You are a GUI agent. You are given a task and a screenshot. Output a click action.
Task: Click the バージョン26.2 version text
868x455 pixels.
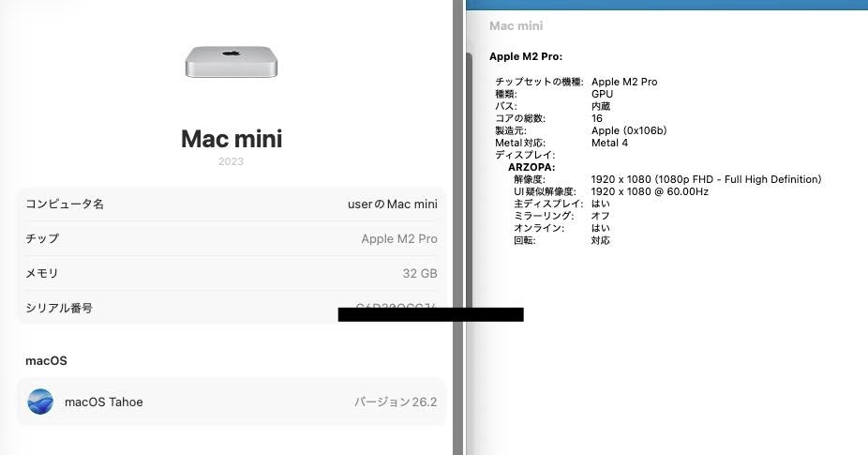[x=395, y=402]
